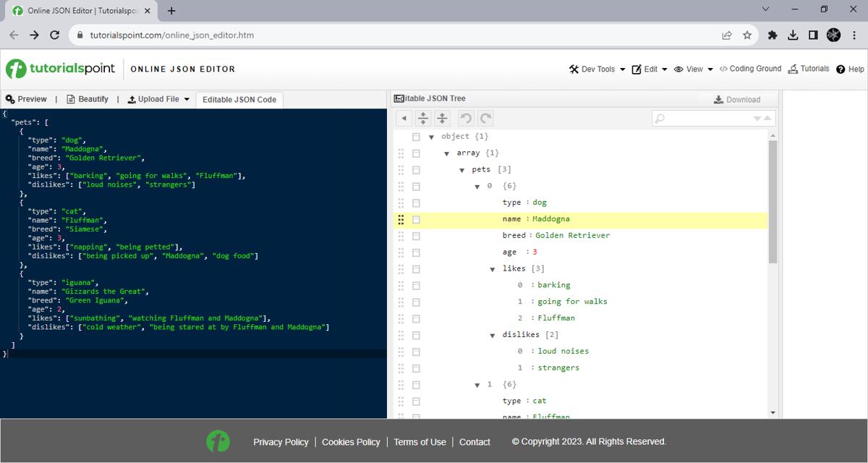Click the Redo icon in the tree toolbar
Viewport: 868px width, 463px height.
coord(485,118)
